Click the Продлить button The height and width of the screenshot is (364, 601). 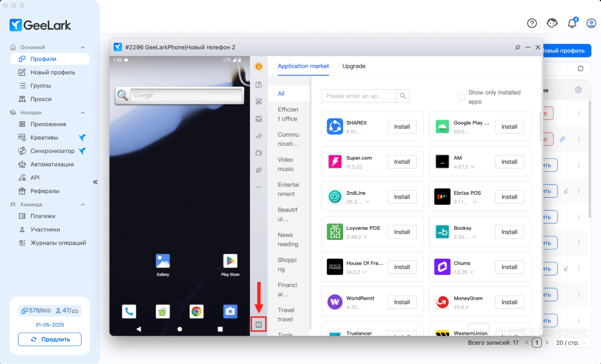point(50,339)
